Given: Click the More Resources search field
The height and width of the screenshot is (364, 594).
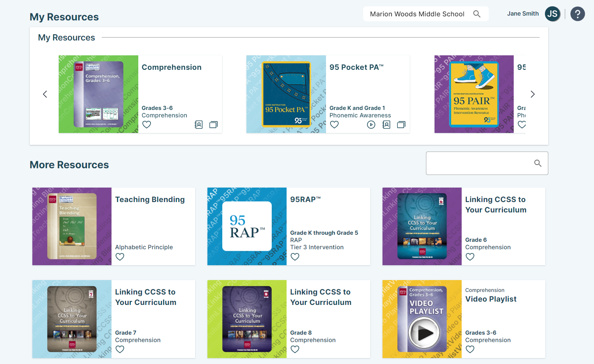Looking at the screenshot, I should click(x=487, y=163).
